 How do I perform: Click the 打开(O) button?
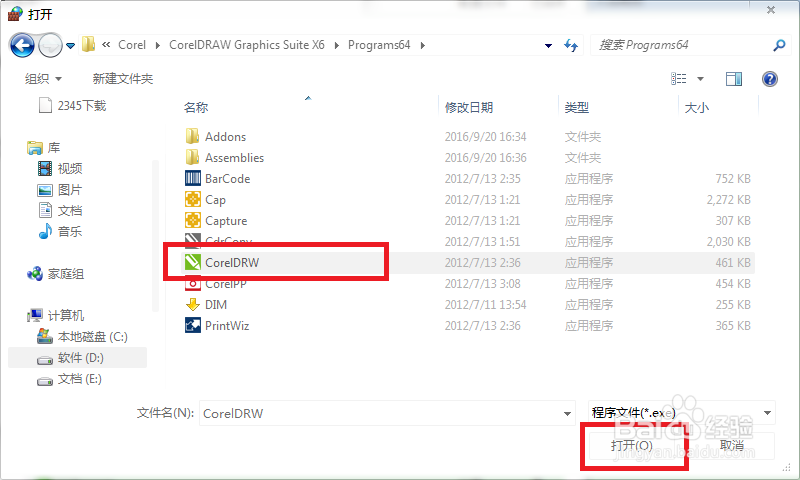click(632, 445)
